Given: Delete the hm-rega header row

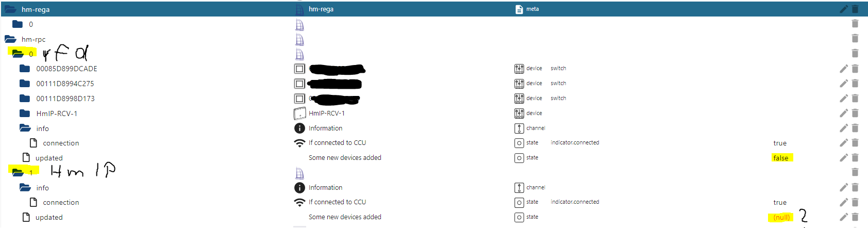Looking at the screenshot, I should tap(855, 9).
